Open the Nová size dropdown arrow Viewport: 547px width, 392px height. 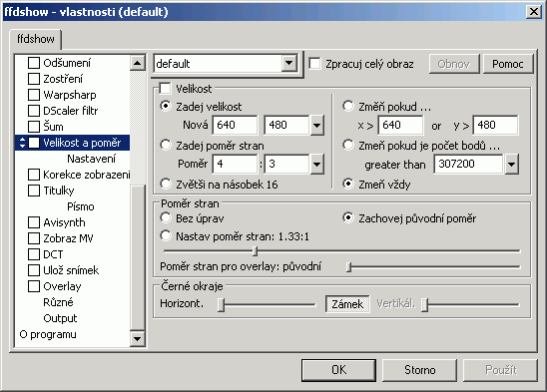pos(316,126)
